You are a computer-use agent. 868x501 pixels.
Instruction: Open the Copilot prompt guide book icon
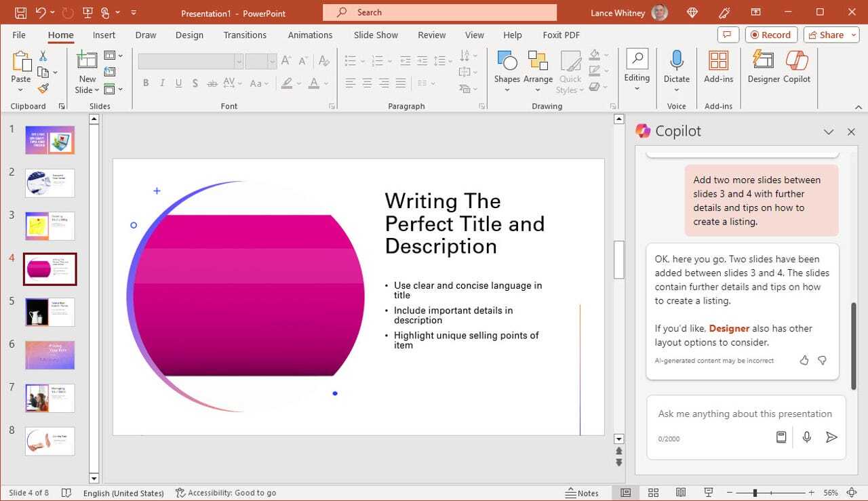click(781, 437)
